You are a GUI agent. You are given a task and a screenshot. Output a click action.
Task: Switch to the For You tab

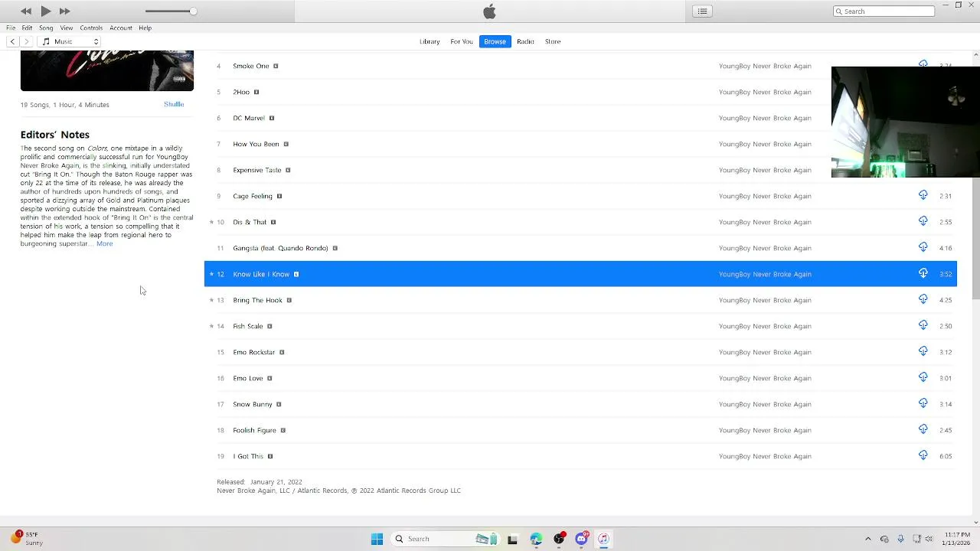[x=462, y=41]
